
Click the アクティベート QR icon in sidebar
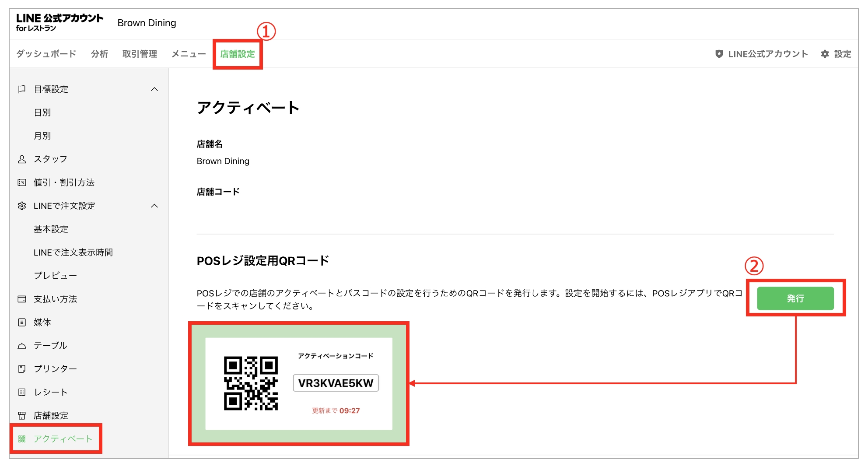pos(22,438)
